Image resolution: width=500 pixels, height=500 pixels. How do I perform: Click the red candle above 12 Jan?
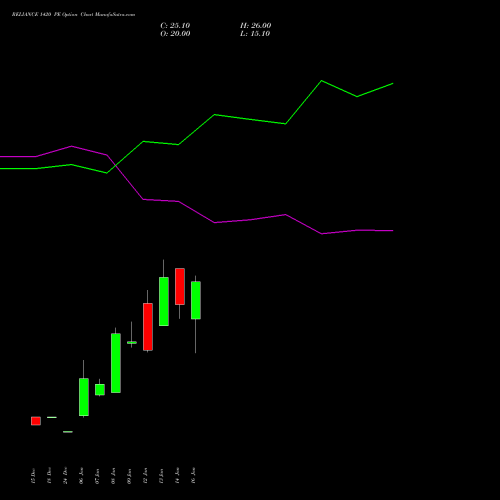(x=148, y=327)
